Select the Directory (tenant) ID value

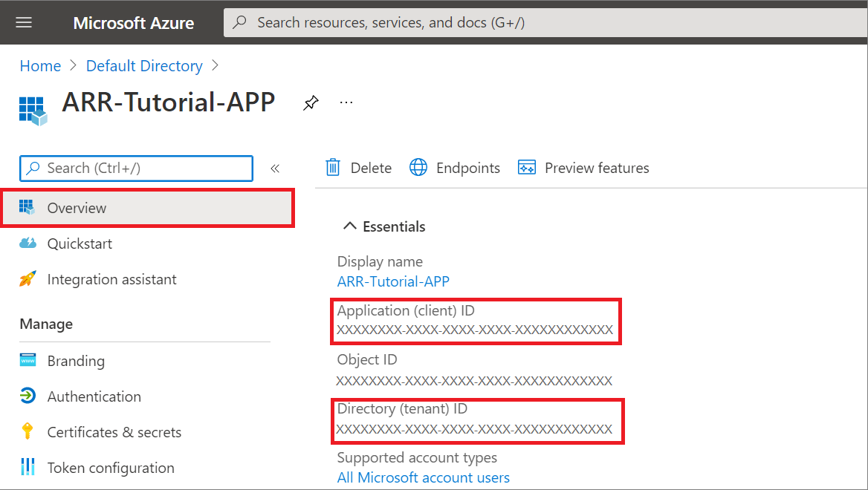coord(474,429)
